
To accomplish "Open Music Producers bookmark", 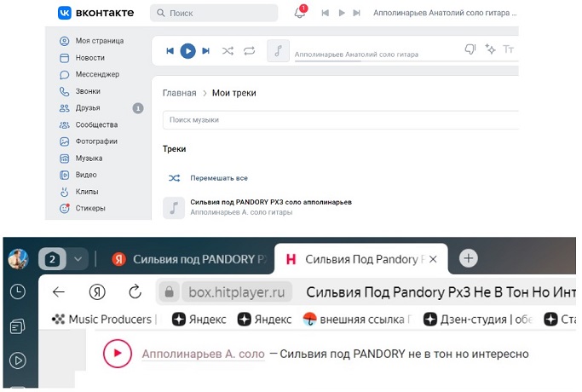I will click(x=105, y=320).
